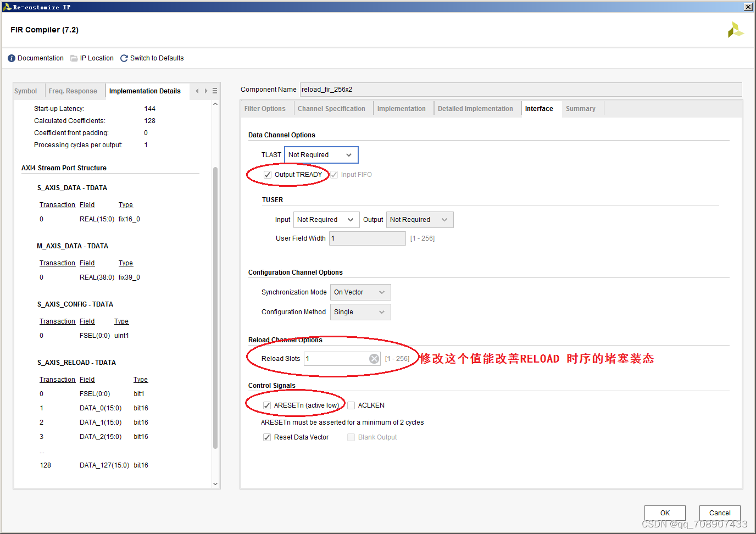Click the OK button
The image size is (756, 534).
click(x=665, y=513)
